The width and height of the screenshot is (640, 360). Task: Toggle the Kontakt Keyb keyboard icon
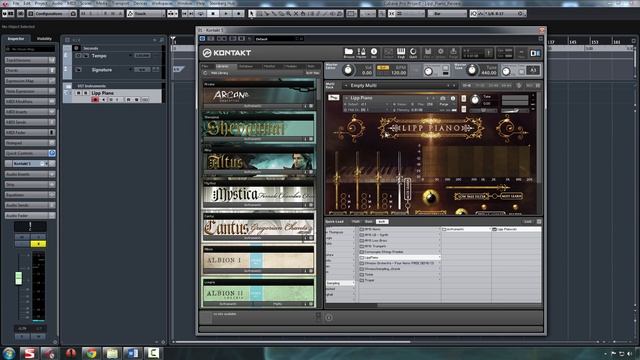pos(401,53)
